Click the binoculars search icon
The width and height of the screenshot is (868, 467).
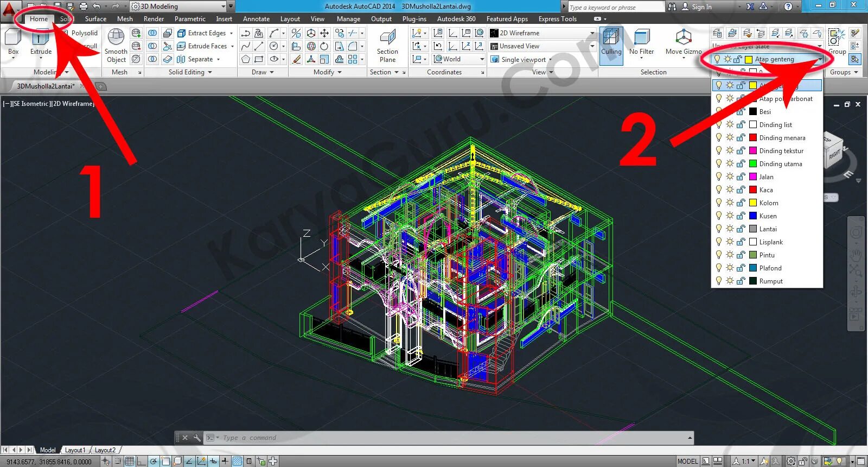coord(672,7)
